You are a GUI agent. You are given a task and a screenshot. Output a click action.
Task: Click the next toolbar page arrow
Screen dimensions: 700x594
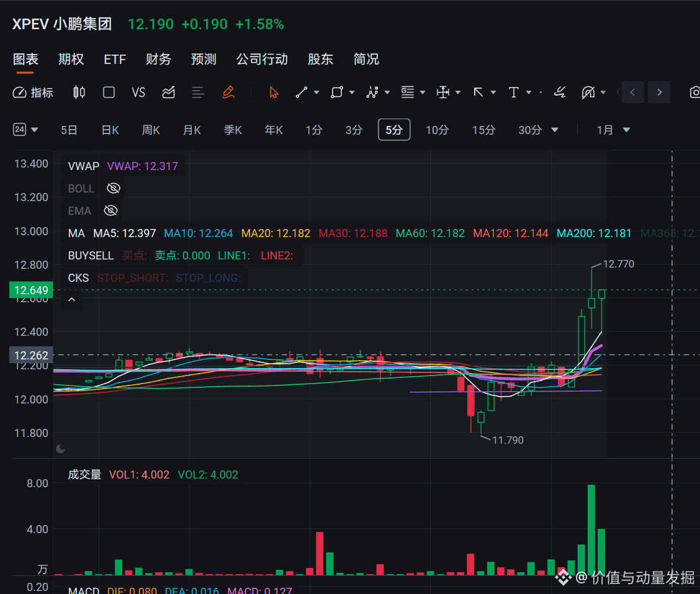[x=660, y=92]
